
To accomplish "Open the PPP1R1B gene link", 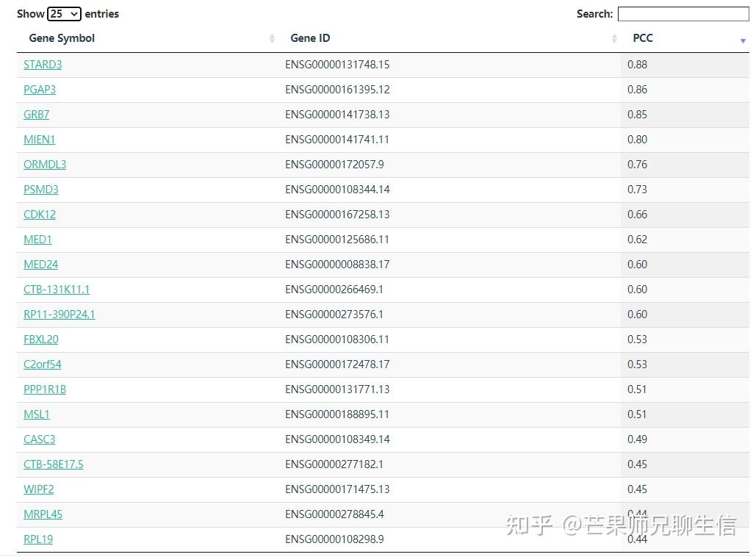I will click(x=45, y=389).
